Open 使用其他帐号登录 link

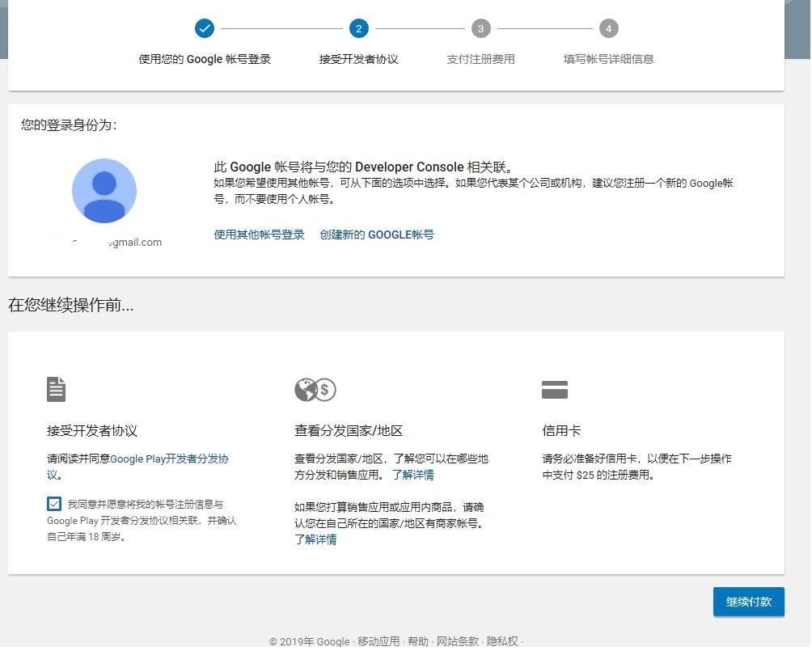tap(259, 235)
